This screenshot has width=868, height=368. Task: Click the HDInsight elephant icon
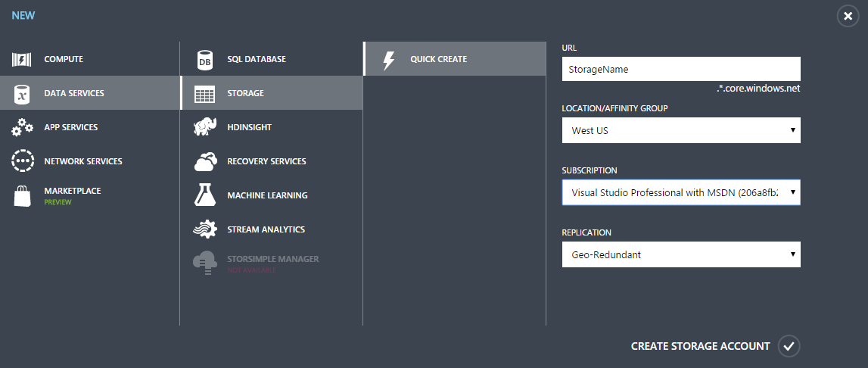(205, 127)
